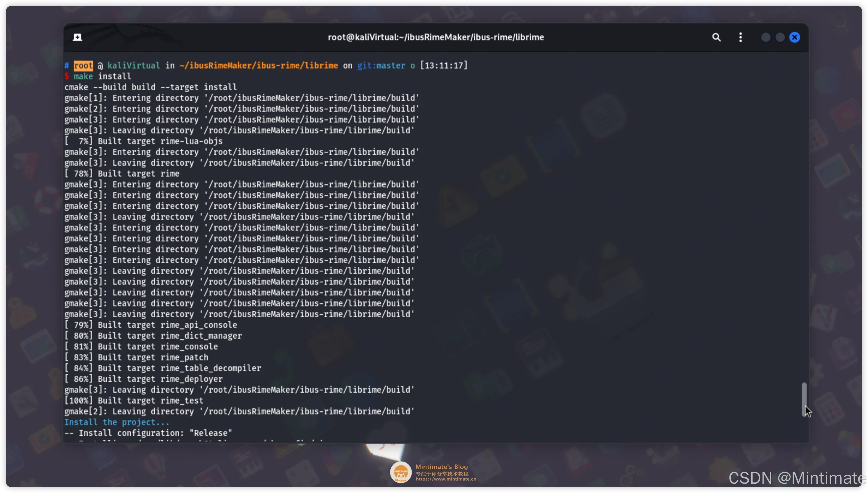Open the three-dot terminal menu
This screenshot has height=493, width=868.
pos(741,37)
